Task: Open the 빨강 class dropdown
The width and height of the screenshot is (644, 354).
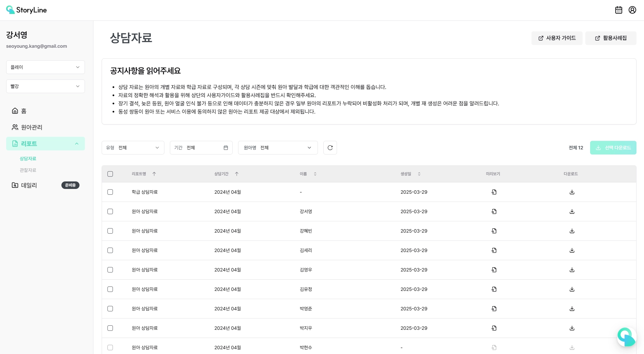Action: pos(45,86)
